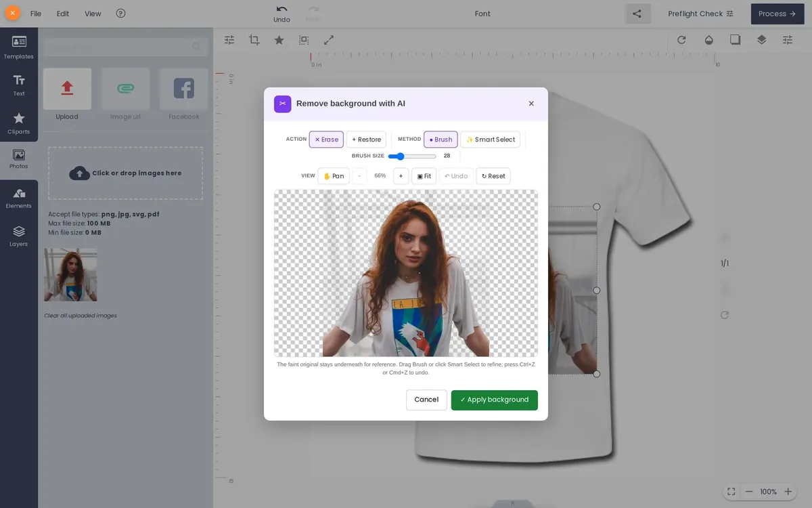Image resolution: width=812 pixels, height=508 pixels.
Task: Click the share icon button
Action: (637, 14)
